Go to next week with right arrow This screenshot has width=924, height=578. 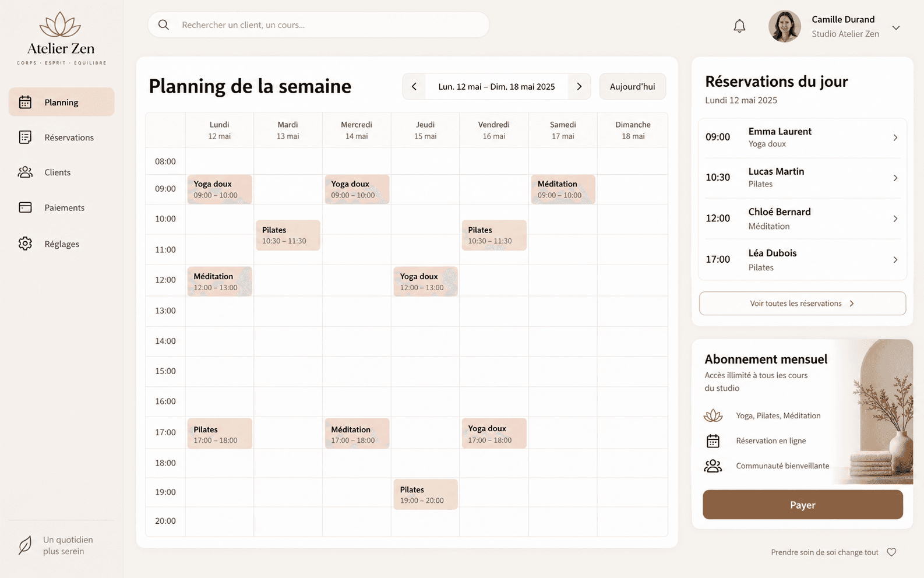[x=579, y=86]
